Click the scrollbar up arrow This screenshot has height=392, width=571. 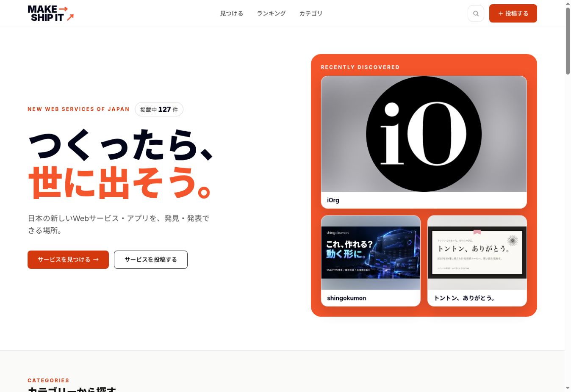(x=568, y=3)
